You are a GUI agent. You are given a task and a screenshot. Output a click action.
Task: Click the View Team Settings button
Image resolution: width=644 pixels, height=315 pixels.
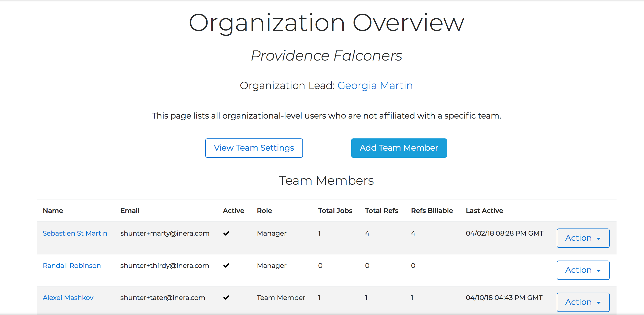254,148
